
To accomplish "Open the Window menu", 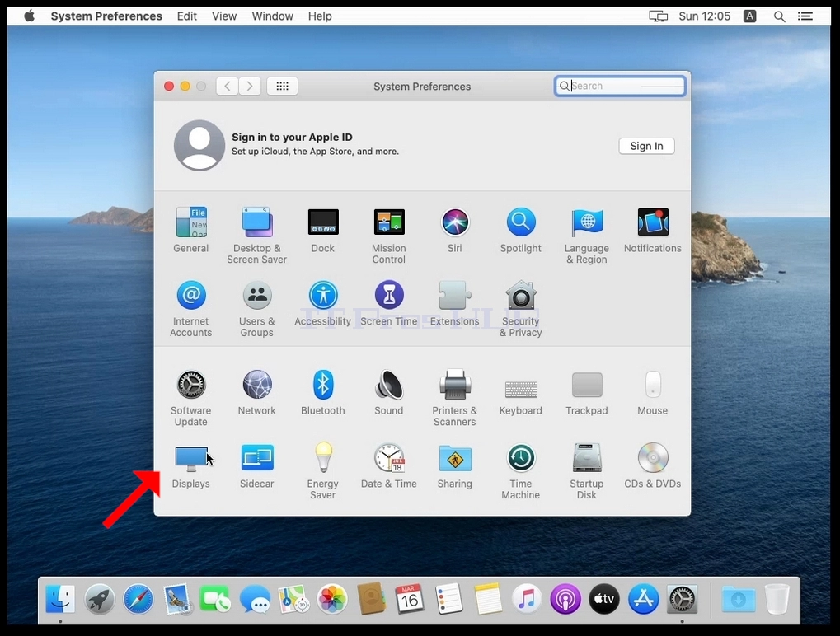I will (x=272, y=16).
